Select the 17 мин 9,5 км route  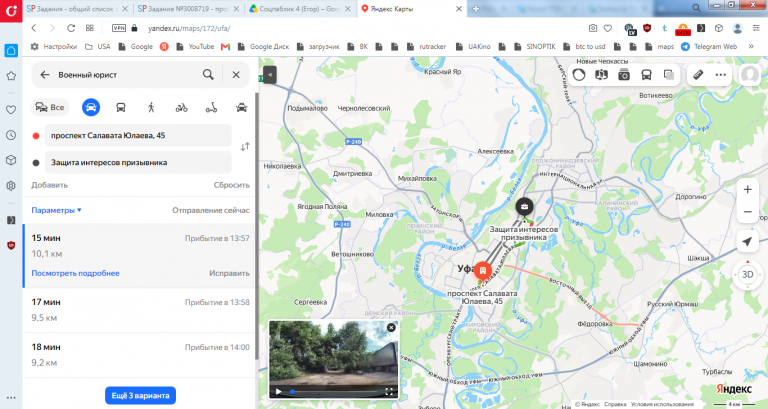140,310
